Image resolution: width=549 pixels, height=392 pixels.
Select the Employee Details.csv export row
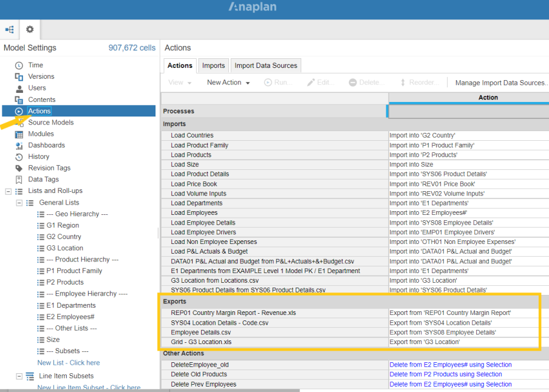[x=275, y=333]
